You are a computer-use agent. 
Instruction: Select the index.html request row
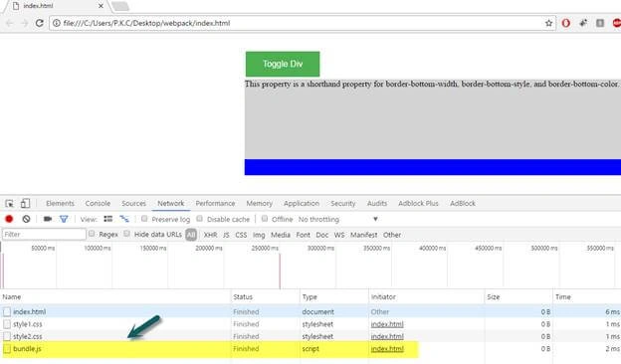click(x=310, y=311)
